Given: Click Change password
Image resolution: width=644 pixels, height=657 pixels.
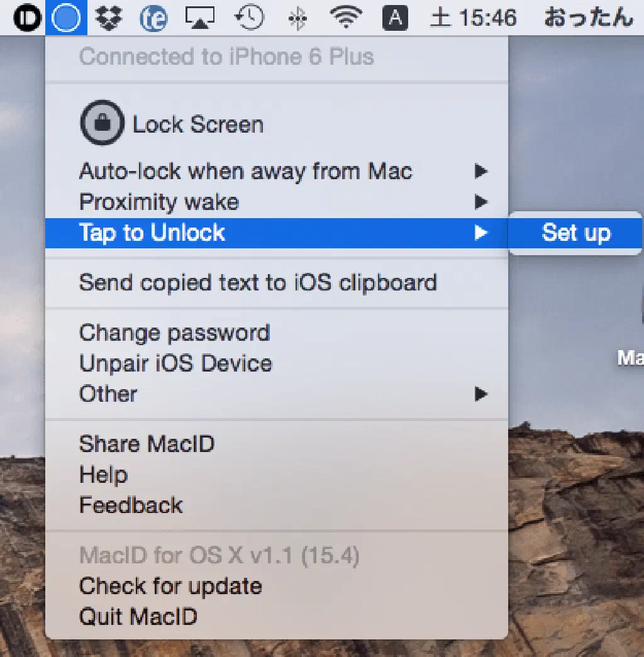Looking at the screenshot, I should click(x=174, y=333).
